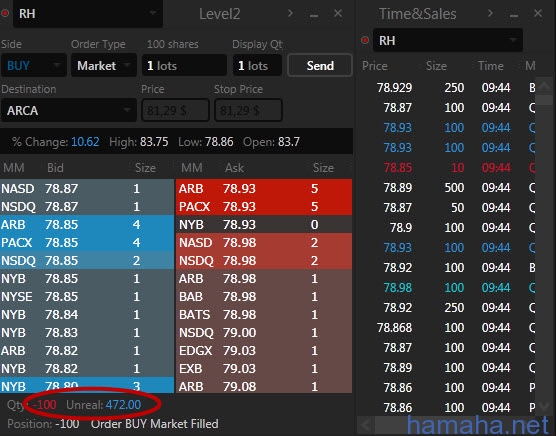
Task: Close the Time&Sales panel
Action: coord(538,13)
